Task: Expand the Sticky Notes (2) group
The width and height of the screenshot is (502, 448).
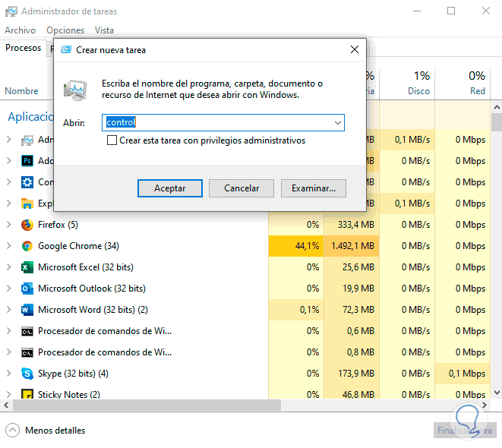Action: tap(9, 394)
